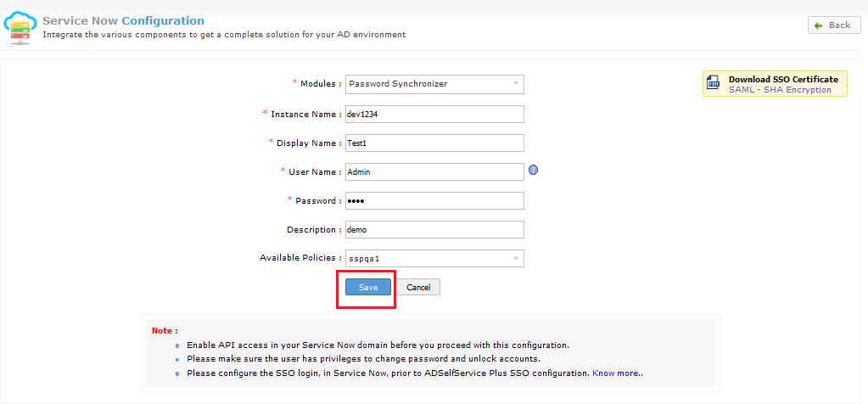868x404 pixels.
Task: Open the Modules dropdown
Action: tap(434, 84)
